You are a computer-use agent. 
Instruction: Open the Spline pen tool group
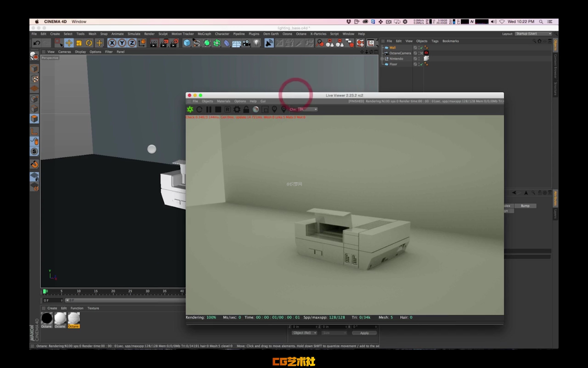pyautogui.click(x=197, y=43)
